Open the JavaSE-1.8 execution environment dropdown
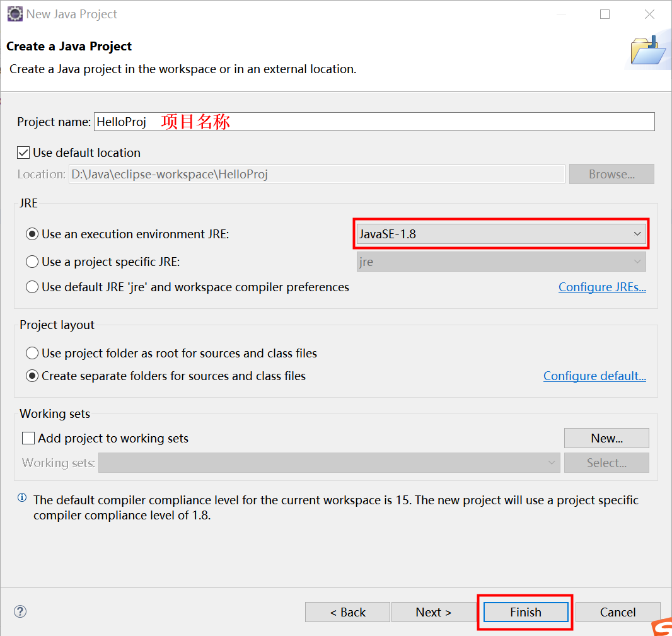672x636 pixels. [x=501, y=234]
